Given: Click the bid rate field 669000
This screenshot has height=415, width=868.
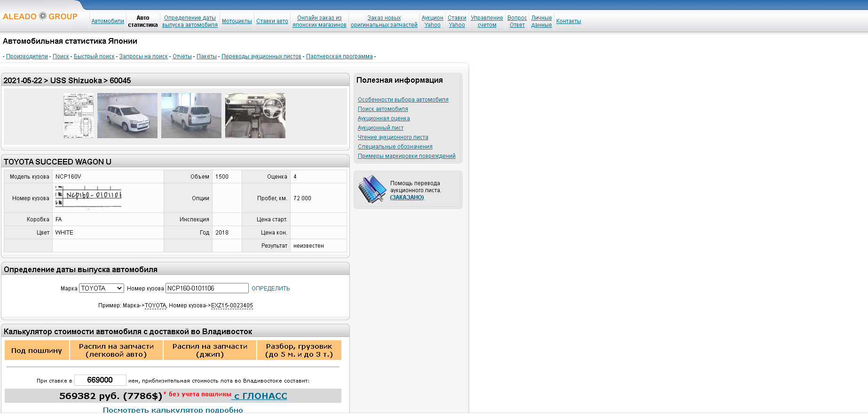Looking at the screenshot, I should (x=100, y=380).
